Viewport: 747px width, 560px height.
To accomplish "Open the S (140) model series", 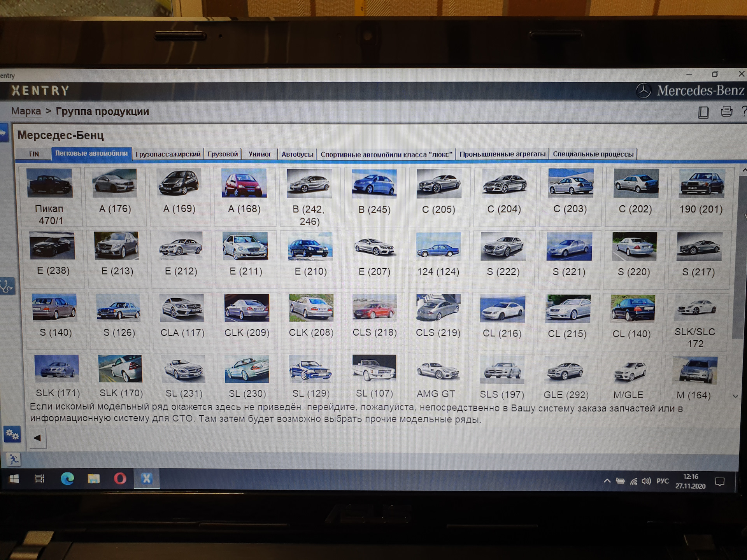I will [x=54, y=307].
